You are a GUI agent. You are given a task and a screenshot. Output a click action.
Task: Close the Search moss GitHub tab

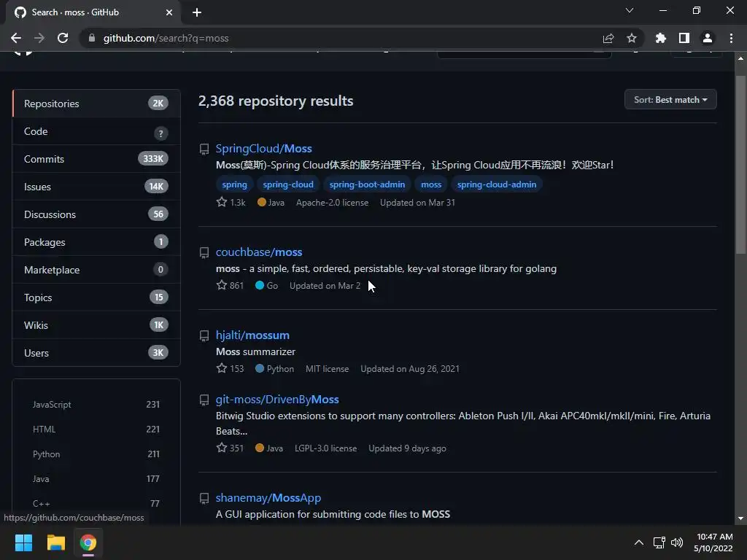coord(169,12)
